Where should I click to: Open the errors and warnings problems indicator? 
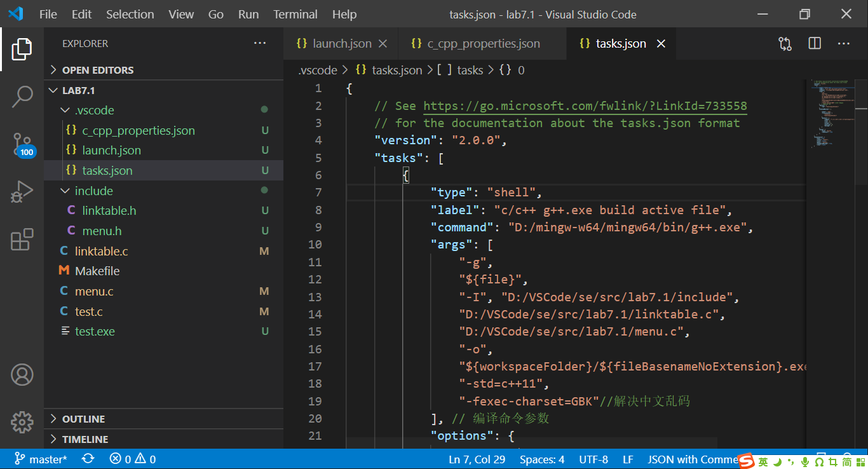pyautogui.click(x=132, y=459)
